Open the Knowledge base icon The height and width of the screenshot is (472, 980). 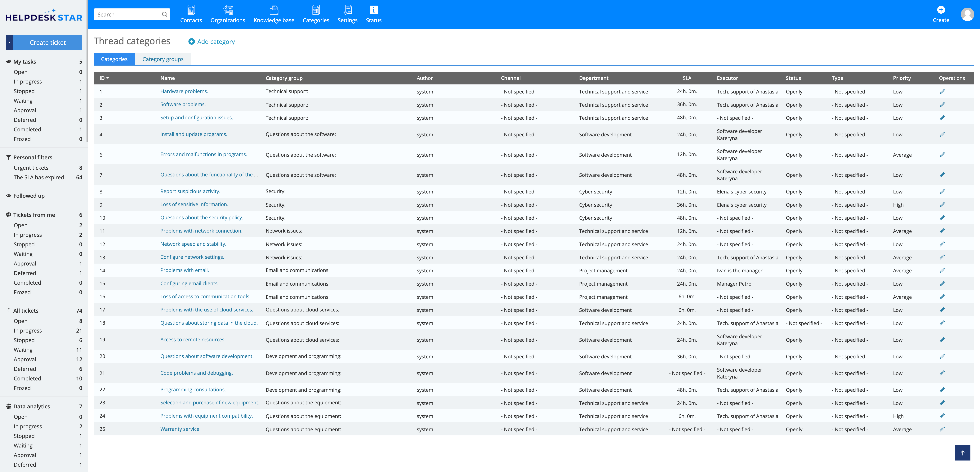(274, 10)
